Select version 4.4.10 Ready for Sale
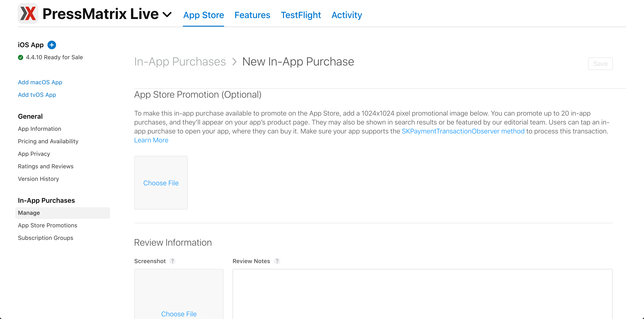644x319 pixels. pos(54,57)
